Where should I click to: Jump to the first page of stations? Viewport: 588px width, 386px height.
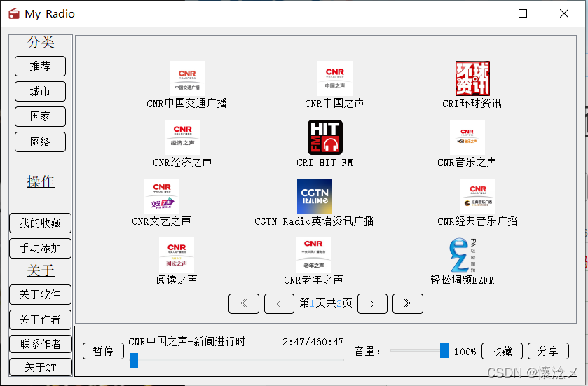tap(244, 303)
